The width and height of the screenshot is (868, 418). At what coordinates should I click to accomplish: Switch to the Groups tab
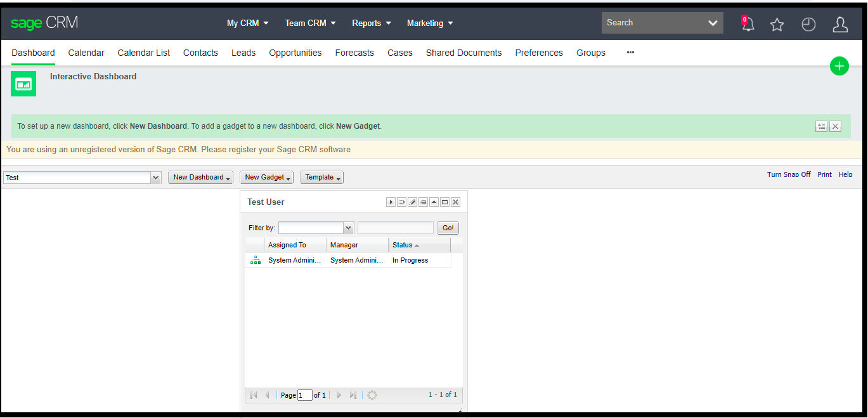click(x=591, y=53)
